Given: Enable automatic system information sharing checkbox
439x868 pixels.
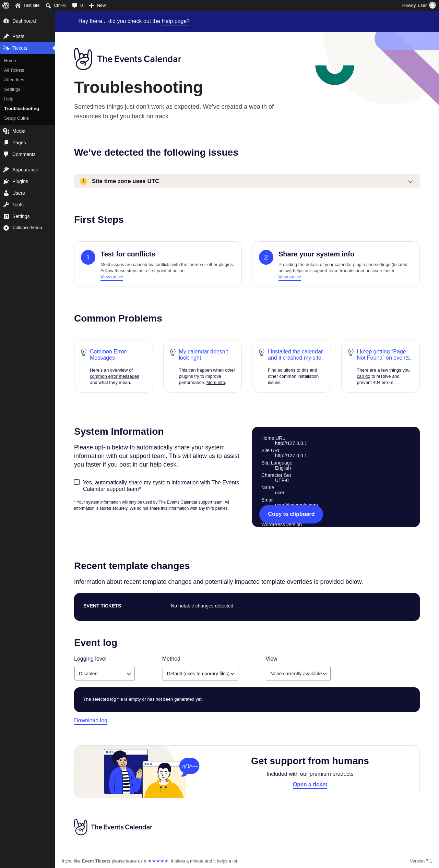Looking at the screenshot, I should tap(77, 482).
